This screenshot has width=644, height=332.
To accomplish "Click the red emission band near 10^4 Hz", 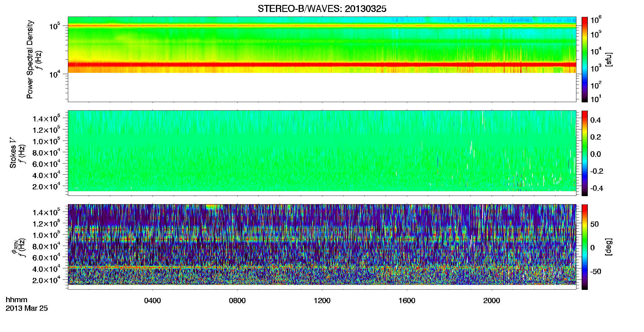I will click(x=322, y=65).
